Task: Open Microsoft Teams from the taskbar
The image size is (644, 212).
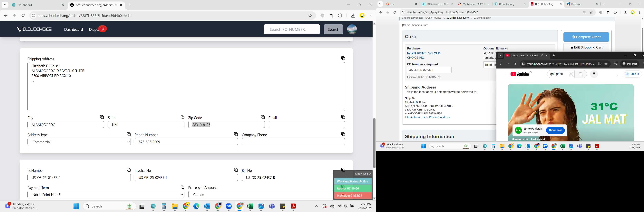Action: [272, 206]
